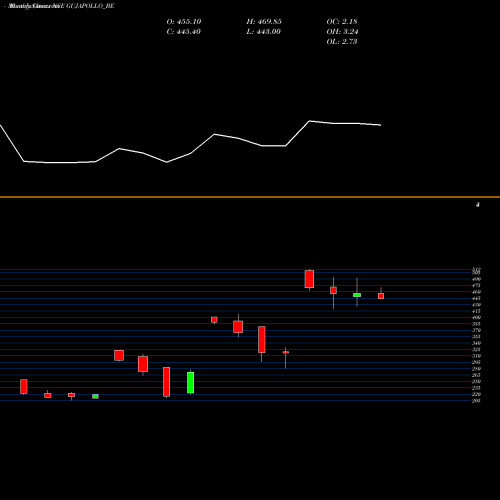Image resolution: width=500 pixels, height=500 pixels.
Task: Click the tallest red candle near 500
Action: tap(309, 279)
